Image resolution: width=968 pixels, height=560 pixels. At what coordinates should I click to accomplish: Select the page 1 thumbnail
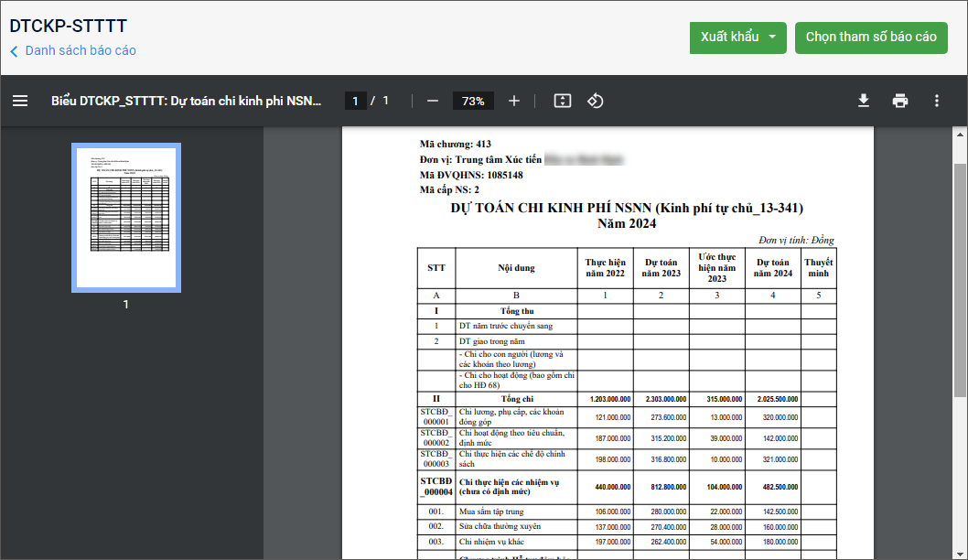click(126, 218)
